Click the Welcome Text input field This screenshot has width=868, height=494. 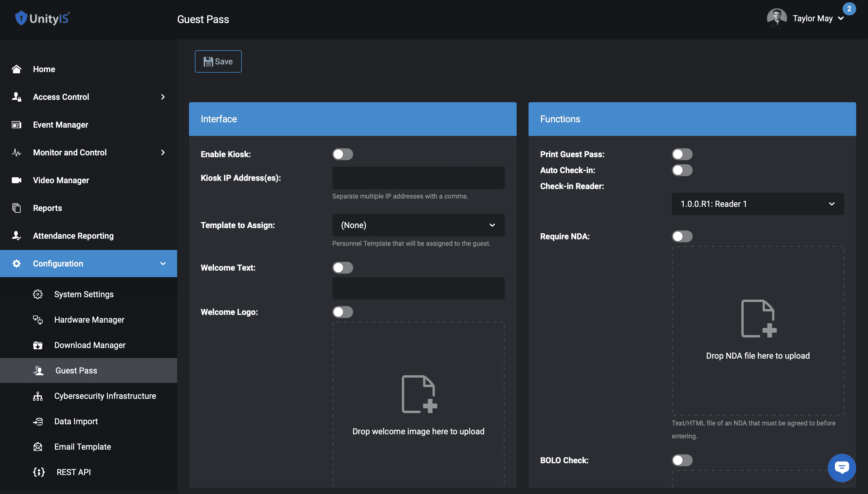pyautogui.click(x=418, y=288)
